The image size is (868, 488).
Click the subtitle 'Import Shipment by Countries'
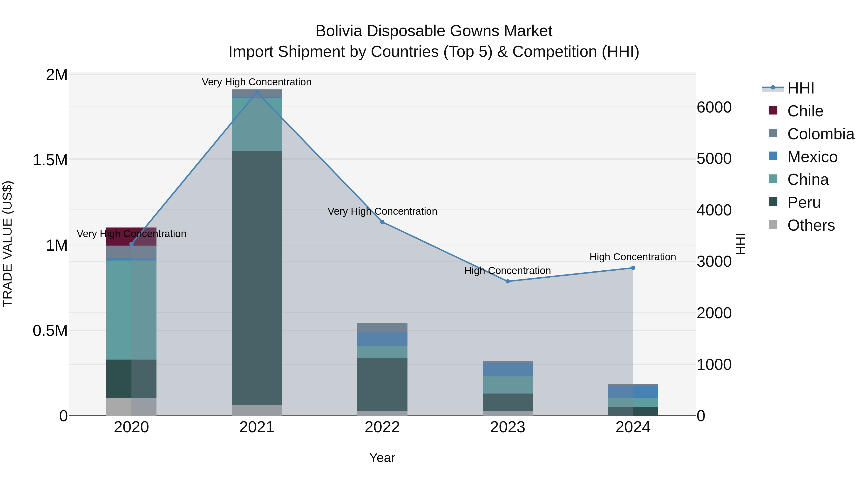click(x=334, y=52)
